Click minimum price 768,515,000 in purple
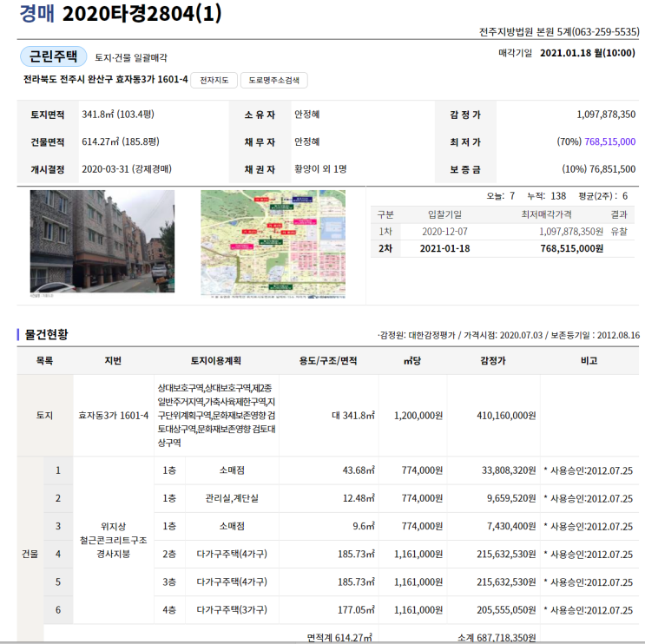This screenshot has height=644, width=645. coord(609,141)
